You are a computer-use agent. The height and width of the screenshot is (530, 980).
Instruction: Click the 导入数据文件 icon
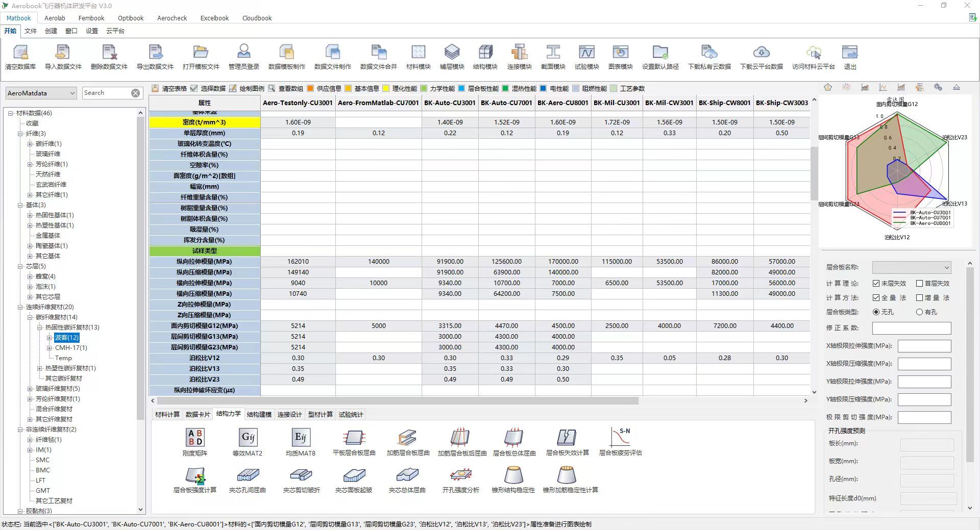[63, 53]
